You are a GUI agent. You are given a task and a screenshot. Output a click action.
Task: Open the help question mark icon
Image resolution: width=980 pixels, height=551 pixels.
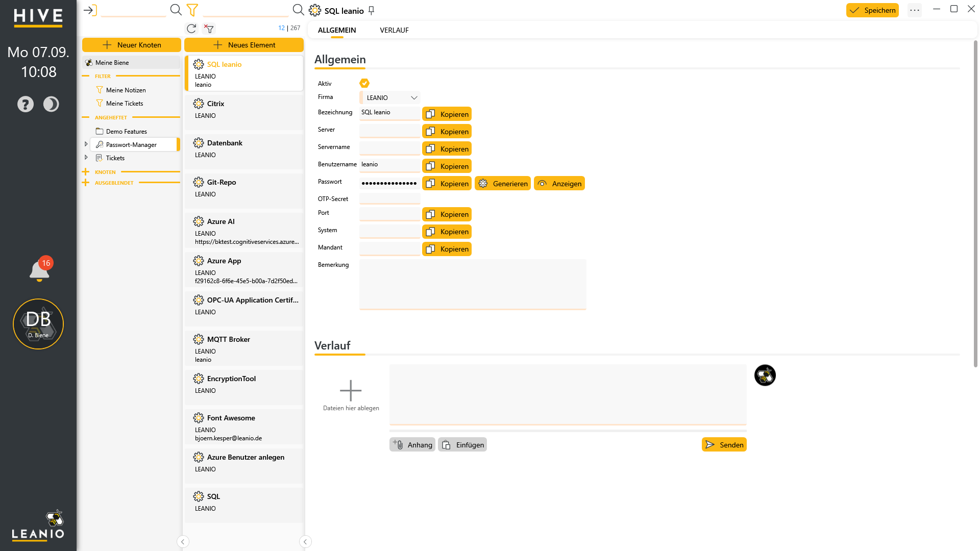[26, 104]
